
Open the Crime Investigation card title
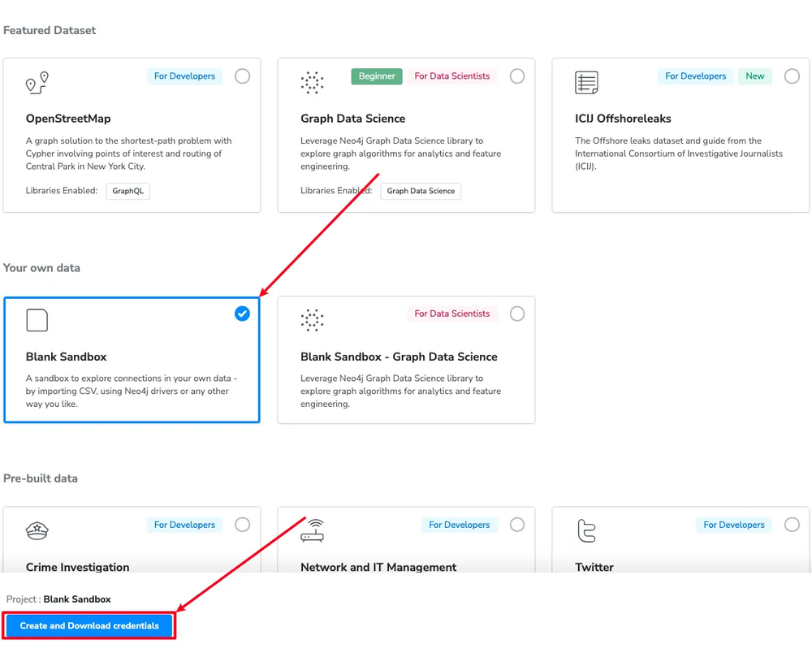77,567
